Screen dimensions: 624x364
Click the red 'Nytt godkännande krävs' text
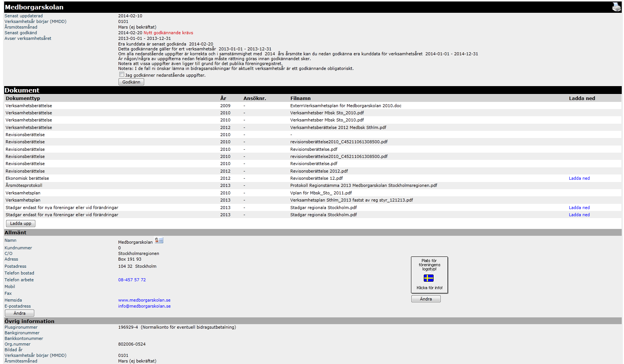(x=168, y=33)
